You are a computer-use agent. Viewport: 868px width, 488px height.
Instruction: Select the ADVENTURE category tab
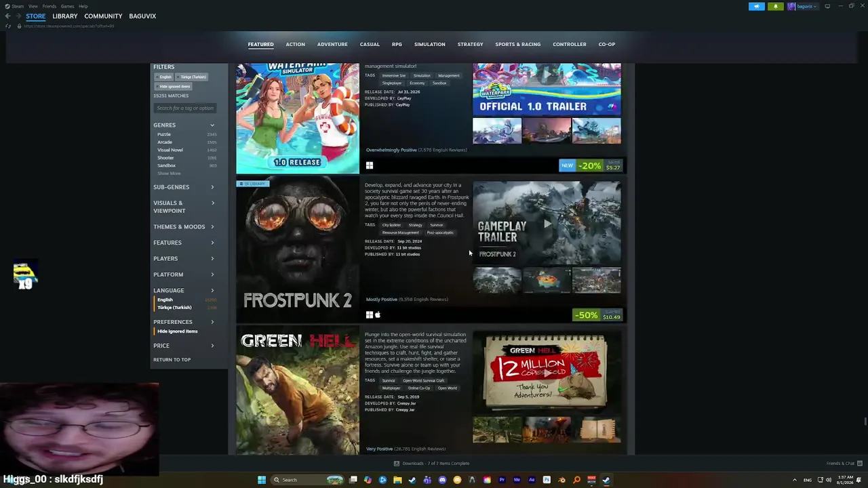pyautogui.click(x=332, y=44)
